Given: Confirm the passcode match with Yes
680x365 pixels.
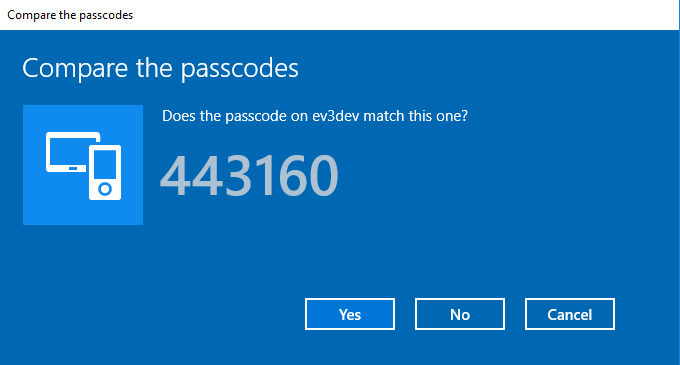Looking at the screenshot, I should pyautogui.click(x=350, y=314).
